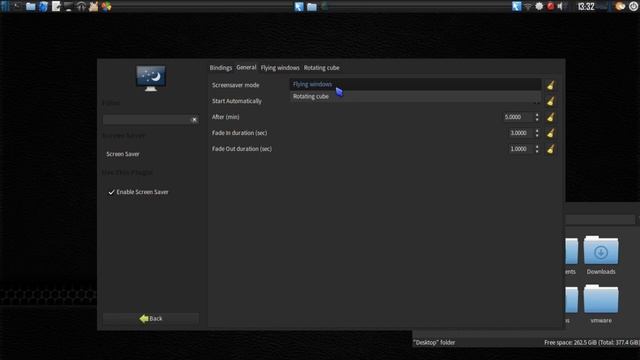Clear the filter box with the X icon

click(194, 120)
